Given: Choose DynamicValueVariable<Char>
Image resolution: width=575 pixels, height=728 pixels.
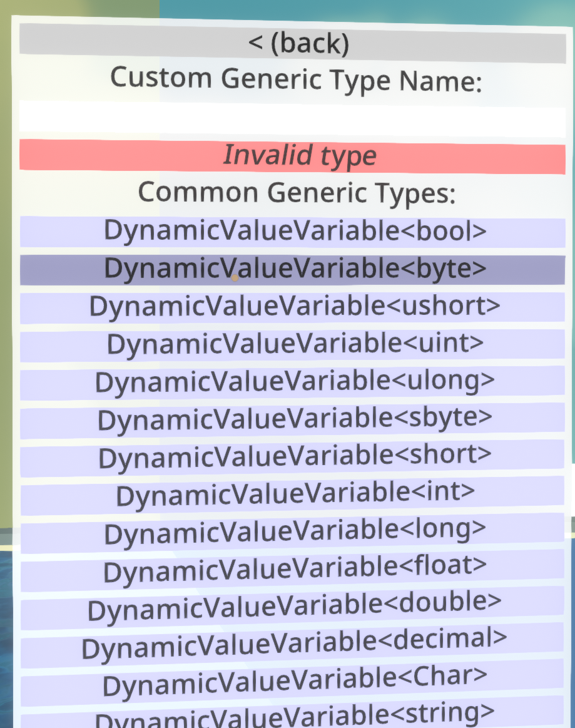Looking at the screenshot, I should [x=292, y=683].
